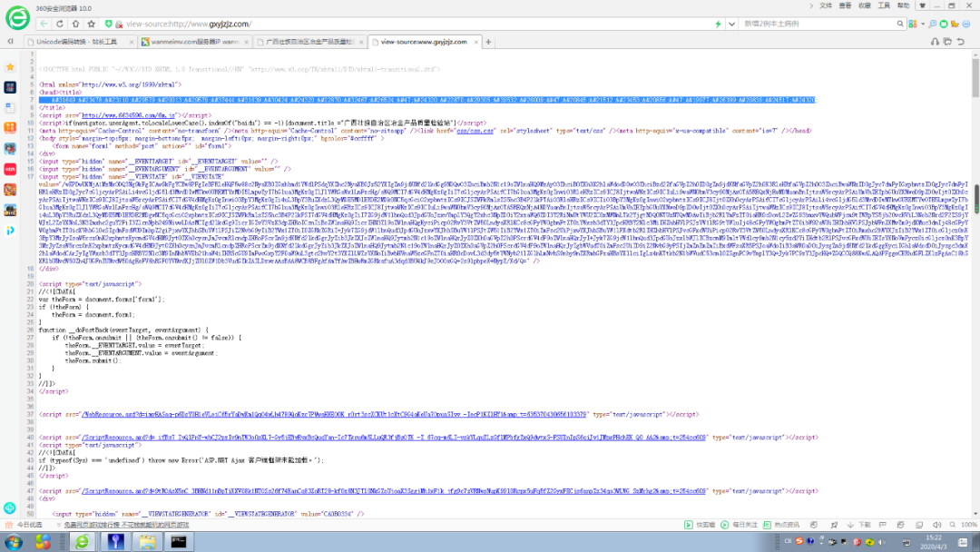Click the teal circle icon at sidebar bottom

[9, 508]
